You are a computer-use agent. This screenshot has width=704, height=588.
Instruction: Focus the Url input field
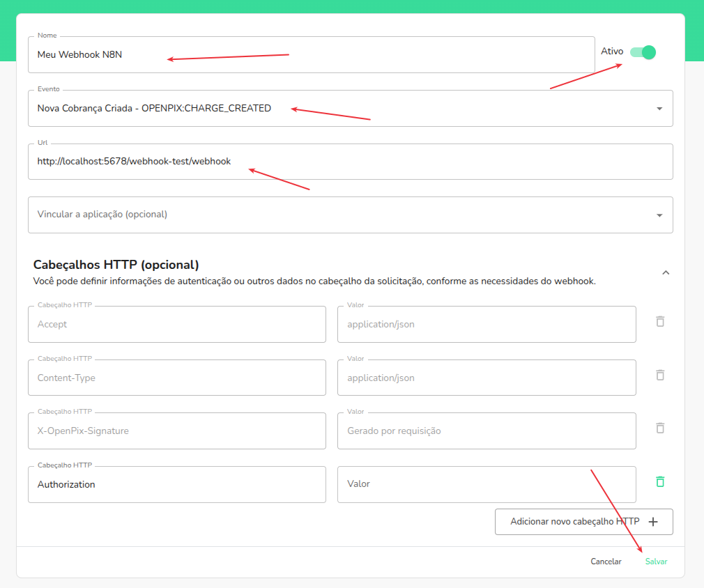coord(350,162)
